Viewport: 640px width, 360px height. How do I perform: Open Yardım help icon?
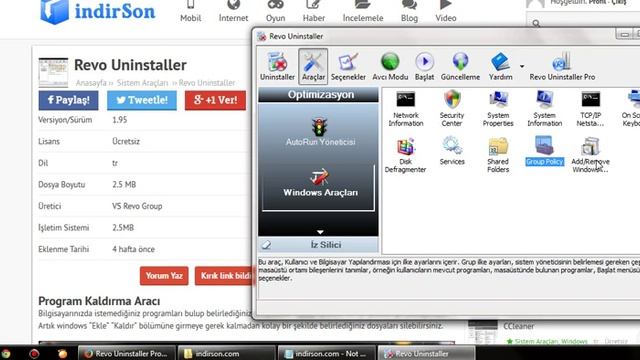(500, 66)
